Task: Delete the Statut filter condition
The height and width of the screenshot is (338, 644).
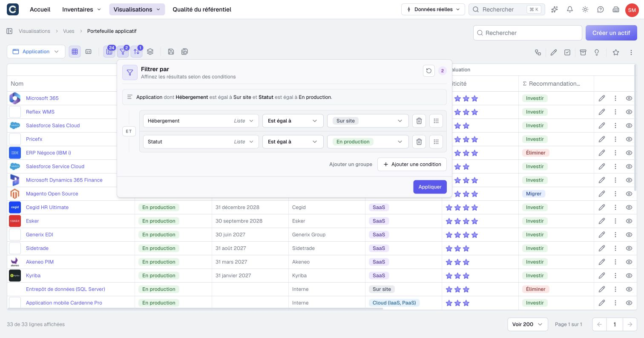Action: (x=419, y=142)
